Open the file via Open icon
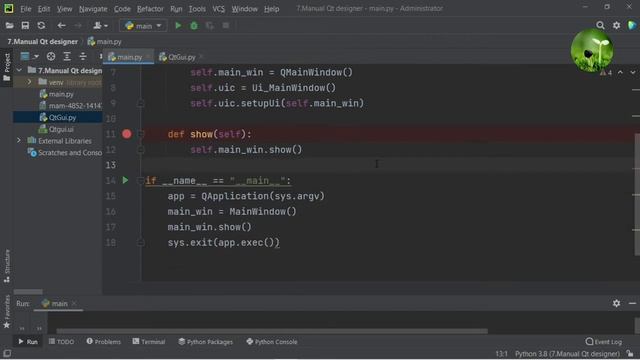This screenshot has width=640, height=360. click(x=9, y=26)
